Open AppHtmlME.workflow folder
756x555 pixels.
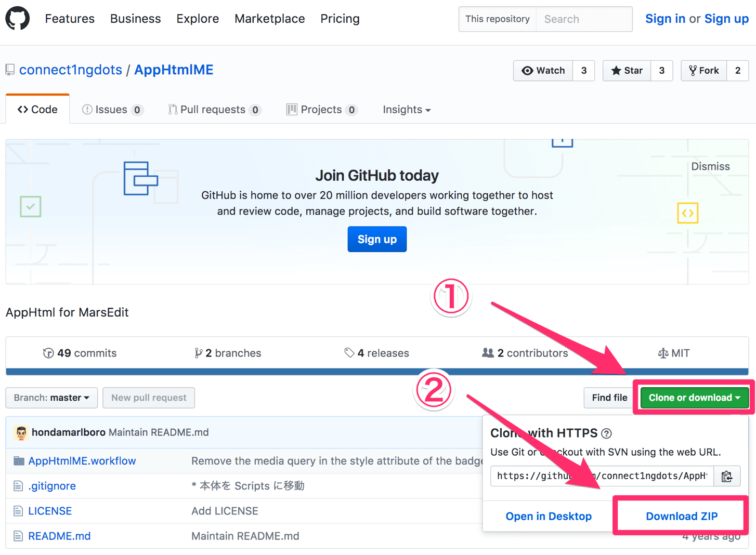pyautogui.click(x=82, y=461)
